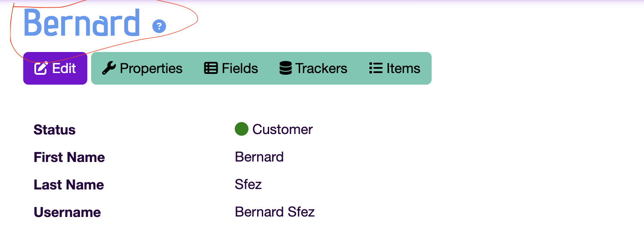Viewport: 644px width, 232px height.
Task: Select the Last Name value Sfez
Action: tap(248, 184)
